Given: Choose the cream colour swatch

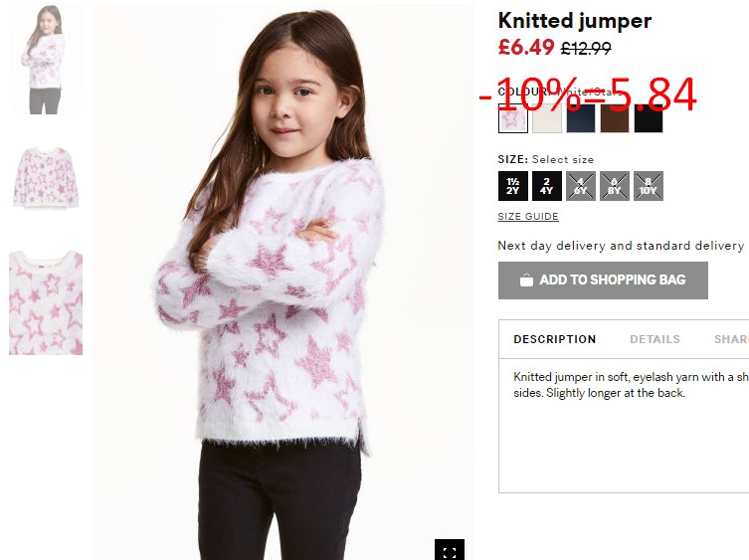Looking at the screenshot, I should pos(547,118).
